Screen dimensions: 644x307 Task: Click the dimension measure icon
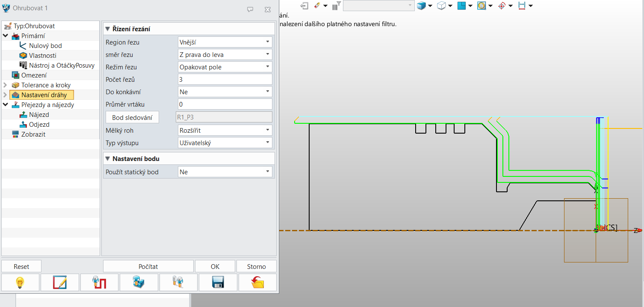pos(522,6)
